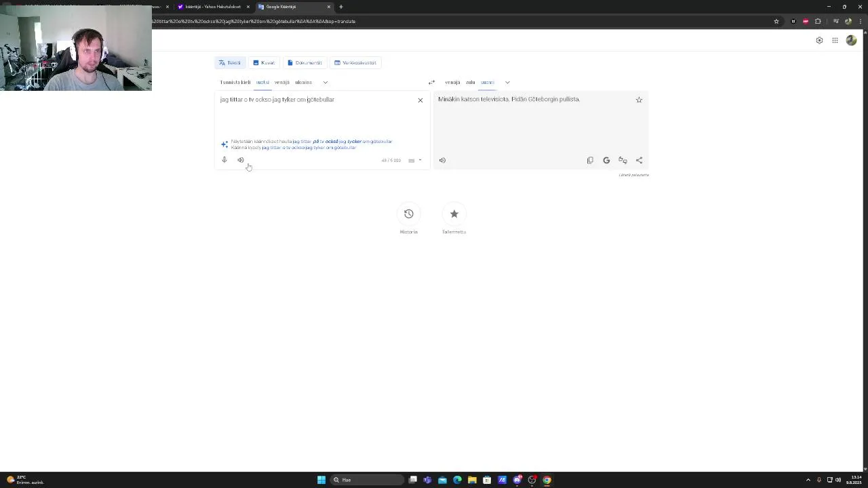Viewport: 868px width, 488px height.
Task: Close the Yahoo Hakutulokset browser tab
Action: [248, 7]
